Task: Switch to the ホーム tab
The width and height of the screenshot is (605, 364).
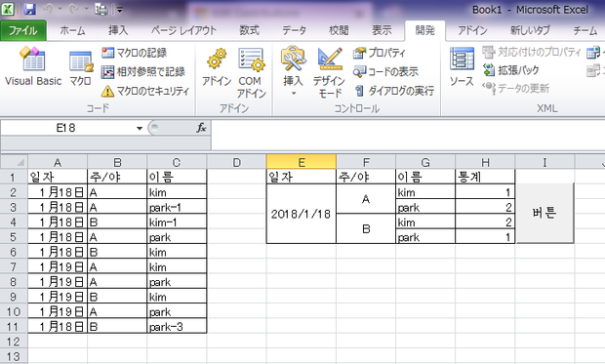Action: point(72,30)
